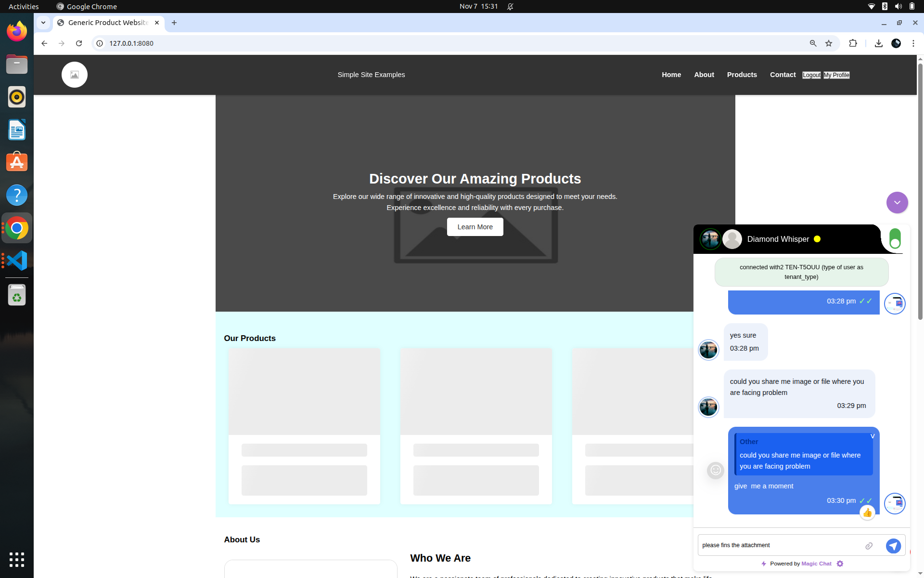Viewport: 924px width, 578px height.
Task: Click the site logo image placeholder
Action: [x=75, y=75]
